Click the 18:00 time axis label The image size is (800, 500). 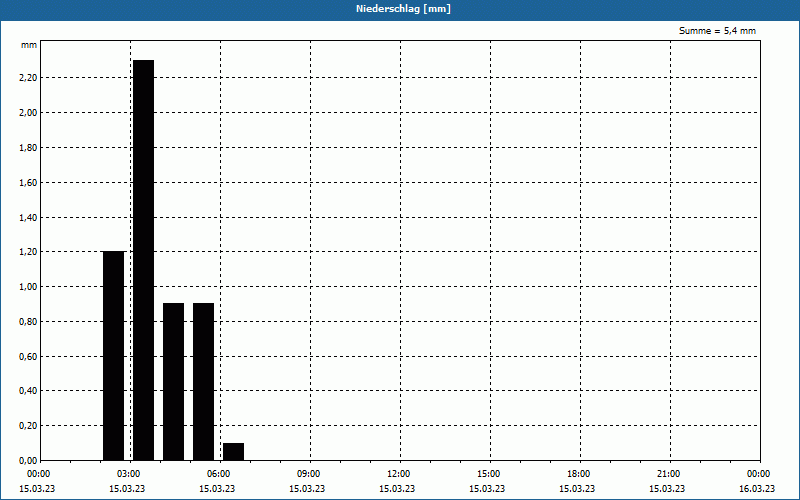[x=579, y=474]
